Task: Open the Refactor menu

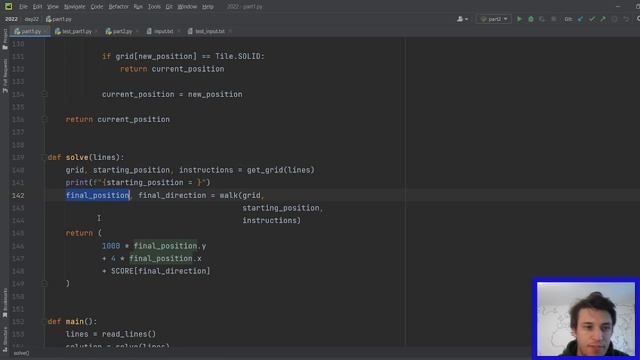Action: (119, 7)
